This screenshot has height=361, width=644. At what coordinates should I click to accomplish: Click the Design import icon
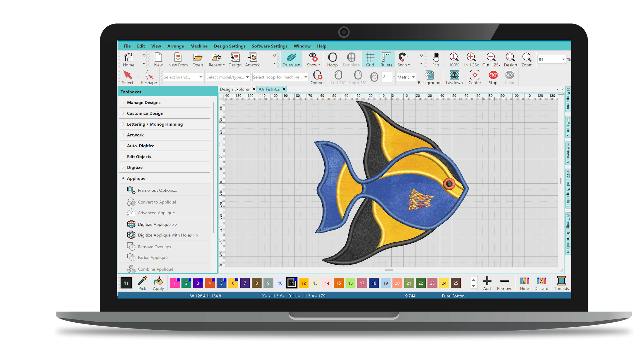click(235, 60)
